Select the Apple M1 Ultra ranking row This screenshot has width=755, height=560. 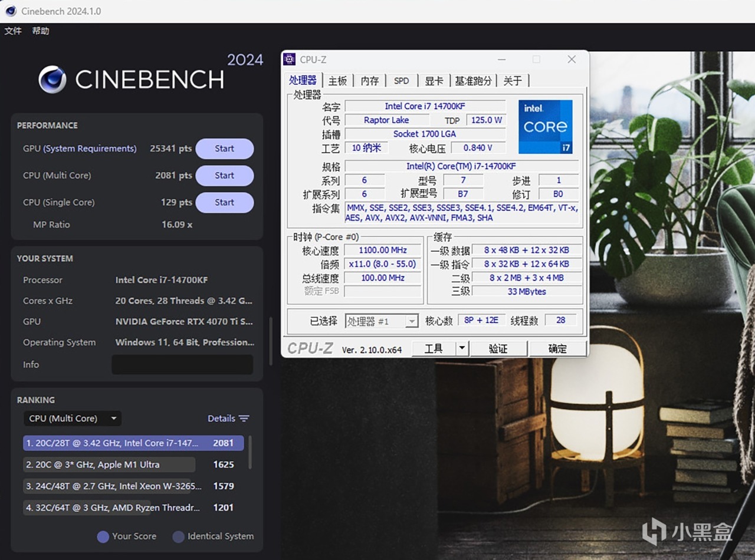pos(133,465)
